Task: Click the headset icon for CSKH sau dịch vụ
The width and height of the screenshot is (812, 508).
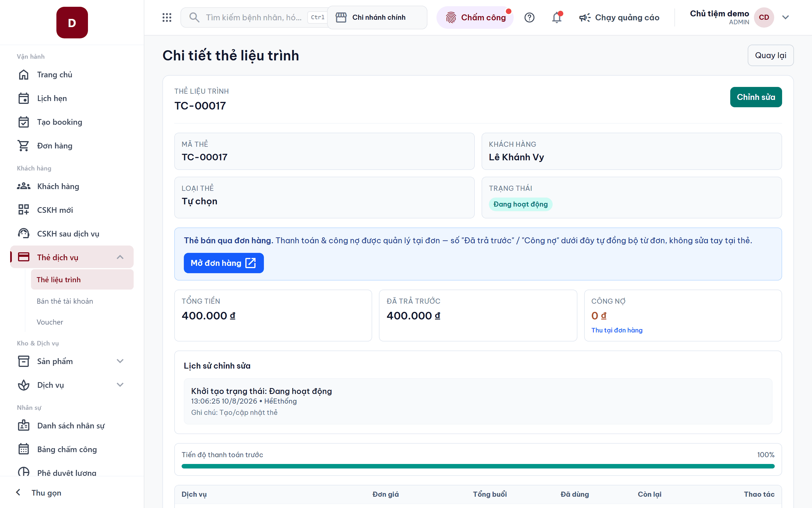Action: 23,233
